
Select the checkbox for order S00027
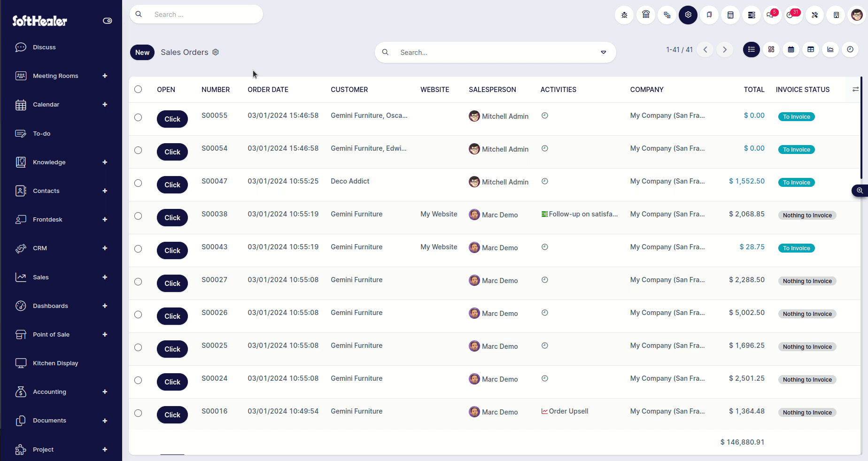point(138,282)
